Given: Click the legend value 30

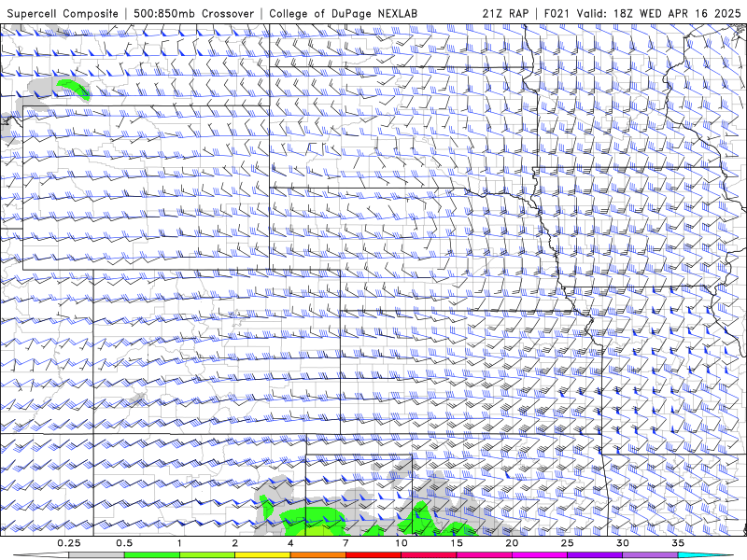Looking at the screenshot, I should click(623, 543).
